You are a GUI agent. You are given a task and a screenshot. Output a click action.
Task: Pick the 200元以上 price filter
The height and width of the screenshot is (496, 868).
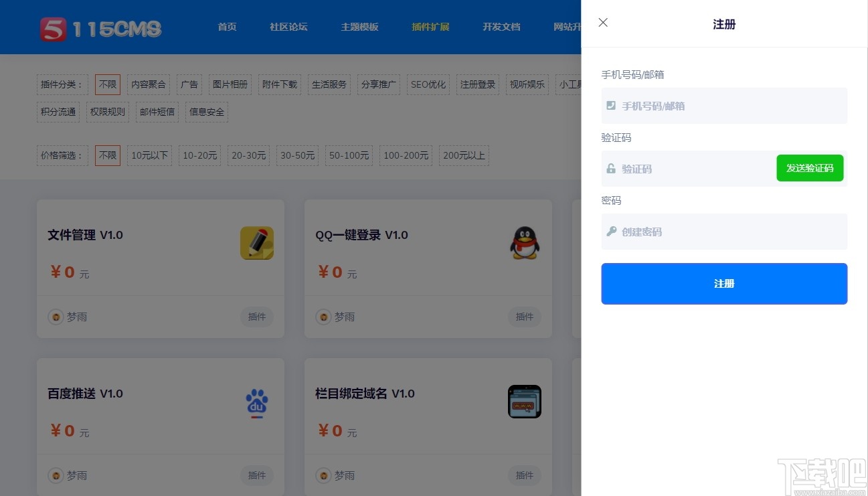[x=464, y=155]
